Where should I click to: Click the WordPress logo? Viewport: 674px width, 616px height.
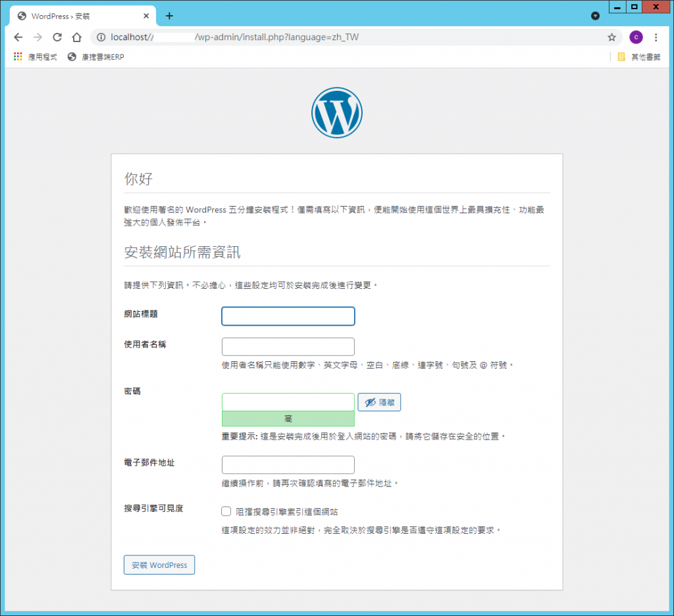pyautogui.click(x=336, y=113)
